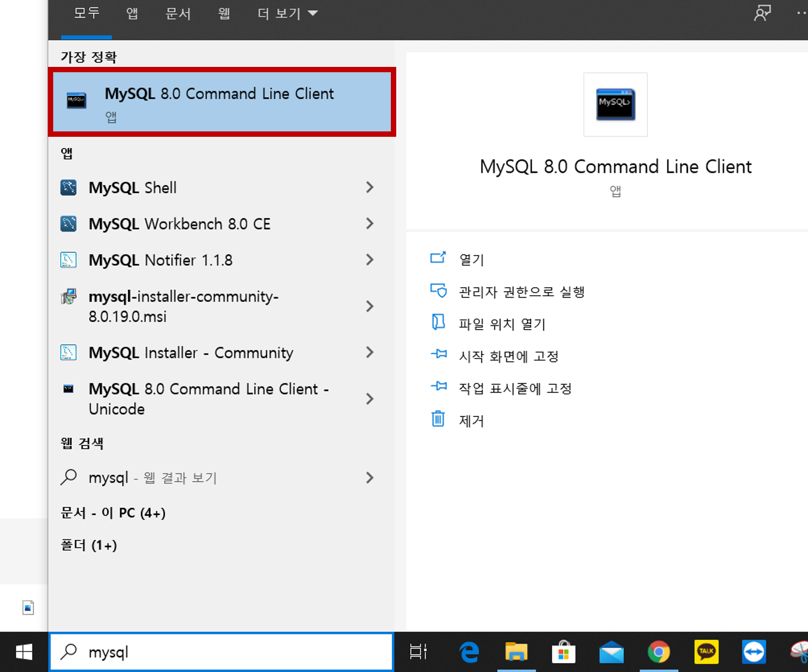The image size is (808, 672).
Task: Open Mail app from taskbar
Action: click(x=611, y=652)
